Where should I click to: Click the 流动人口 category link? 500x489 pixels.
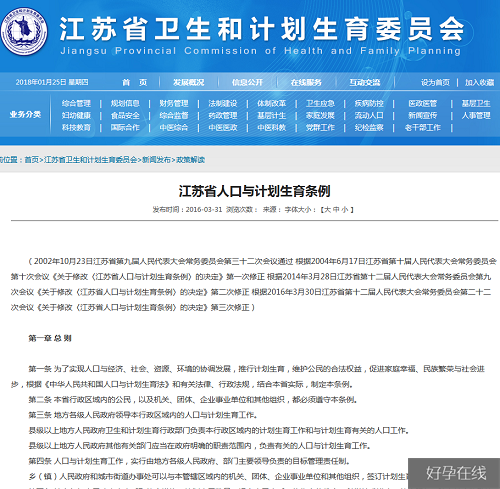369,116
